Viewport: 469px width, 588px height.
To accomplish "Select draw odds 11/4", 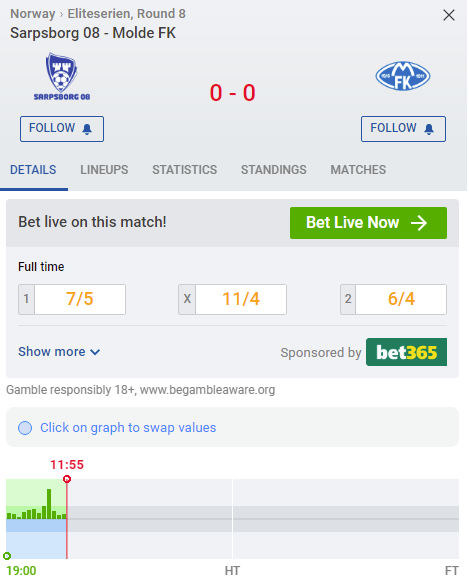I will (232, 299).
